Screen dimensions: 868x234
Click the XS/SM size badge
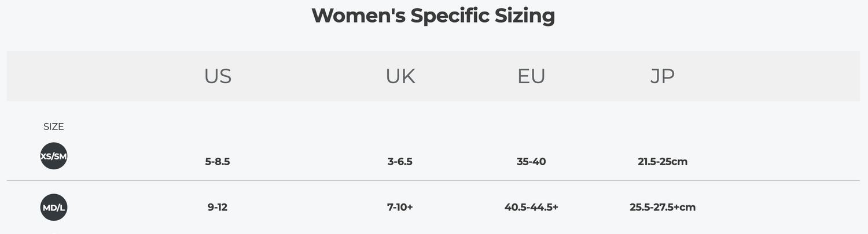[54, 156]
